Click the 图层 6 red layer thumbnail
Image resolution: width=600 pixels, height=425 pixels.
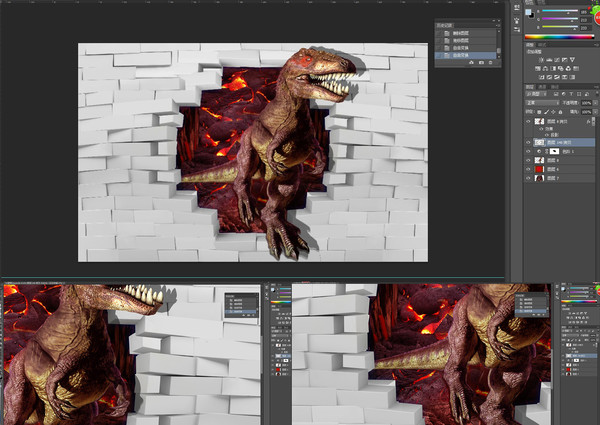pos(539,169)
